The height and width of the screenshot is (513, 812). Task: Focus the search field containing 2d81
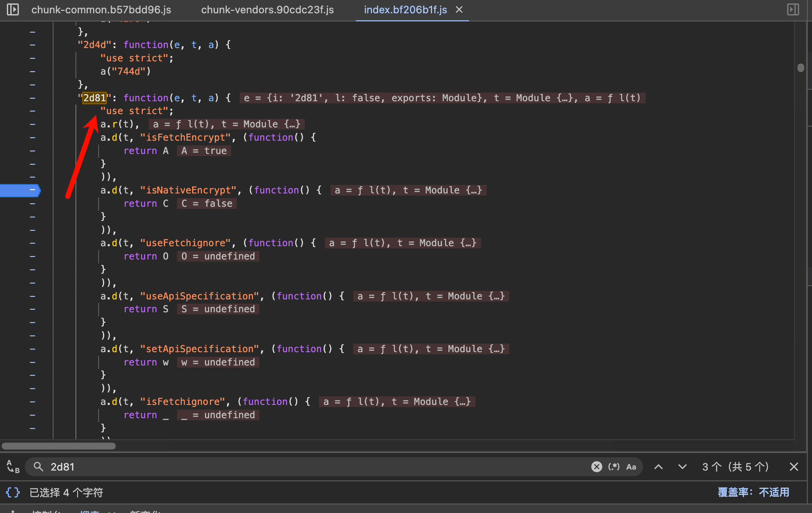(317, 467)
